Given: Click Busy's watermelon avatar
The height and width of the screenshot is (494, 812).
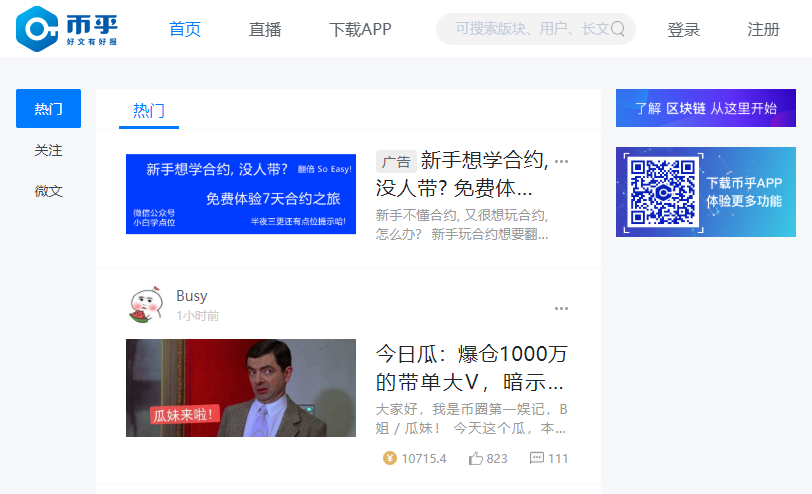Looking at the screenshot, I should click(x=145, y=305).
